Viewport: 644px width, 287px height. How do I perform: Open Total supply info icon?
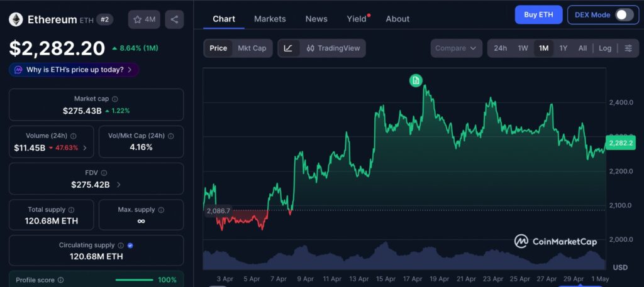pos(71,210)
